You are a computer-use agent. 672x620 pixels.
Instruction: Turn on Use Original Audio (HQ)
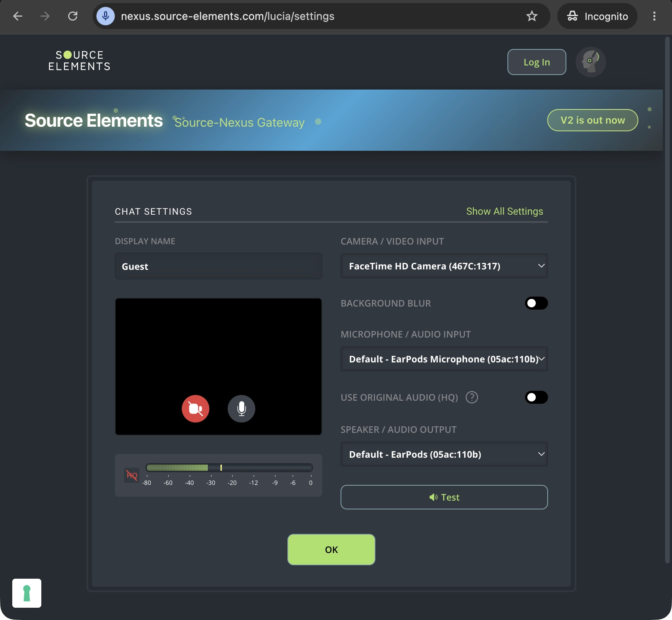pos(536,397)
